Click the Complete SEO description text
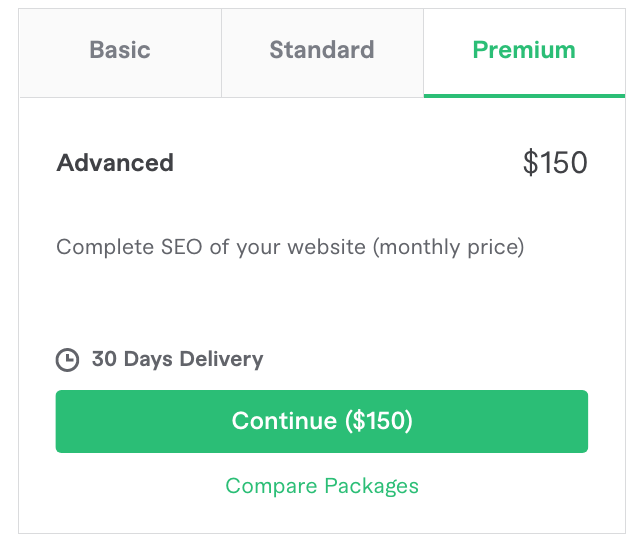Image resolution: width=635 pixels, height=545 pixels. (x=290, y=247)
